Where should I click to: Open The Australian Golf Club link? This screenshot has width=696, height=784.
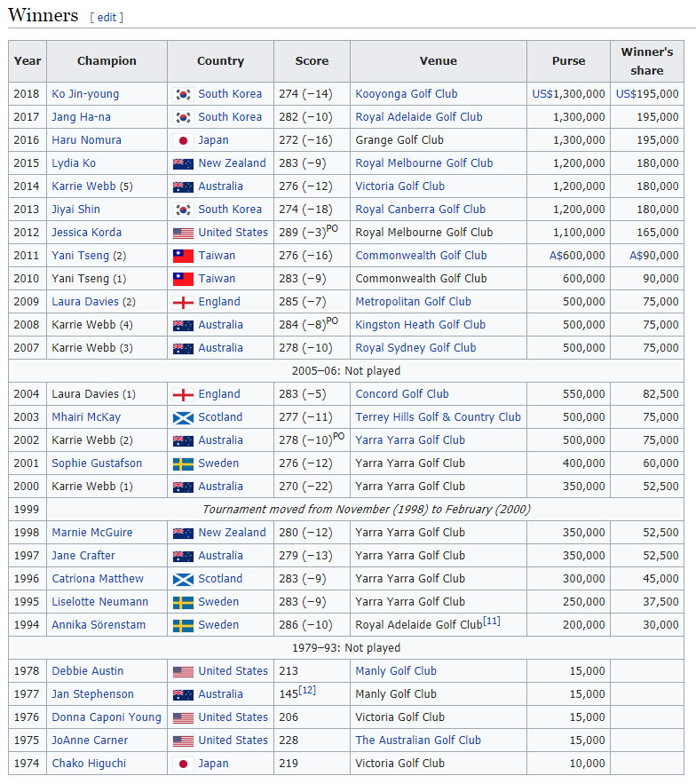[418, 740]
